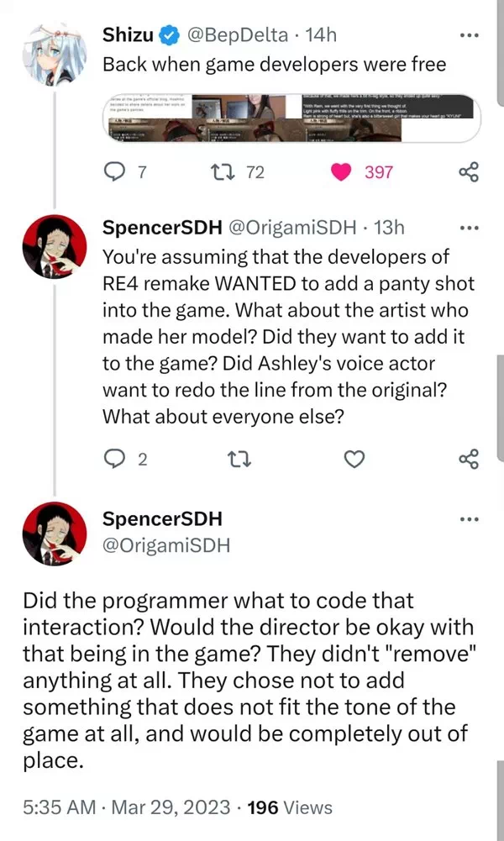Screen dimensions: 504x841
Task: Share SpencerSDH's 13h reply tweet
Action: coord(469,459)
